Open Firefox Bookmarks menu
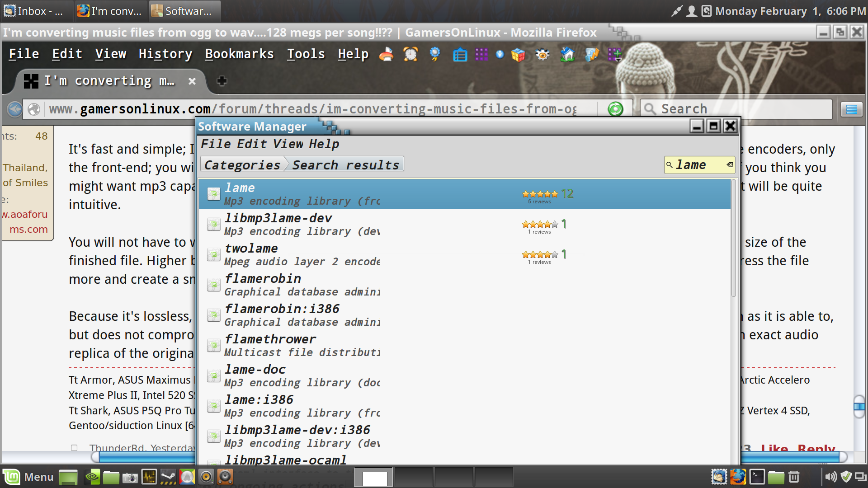 coord(240,54)
